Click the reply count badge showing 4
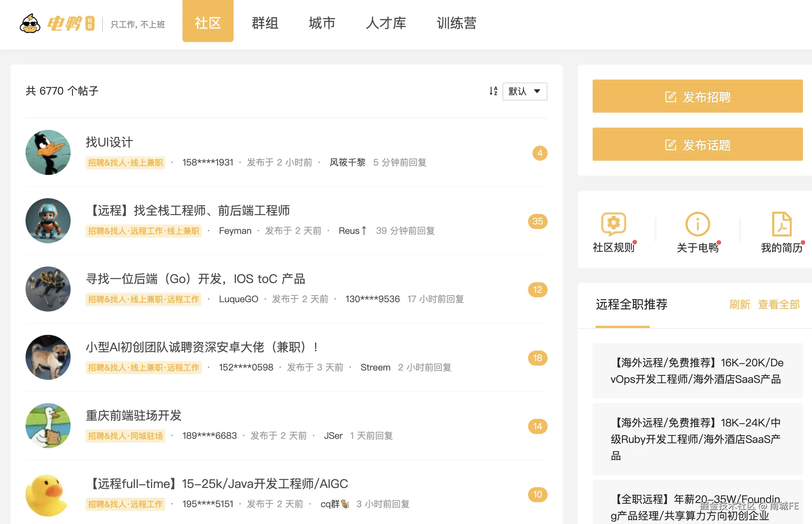This screenshot has height=524, width=812. pos(540,153)
